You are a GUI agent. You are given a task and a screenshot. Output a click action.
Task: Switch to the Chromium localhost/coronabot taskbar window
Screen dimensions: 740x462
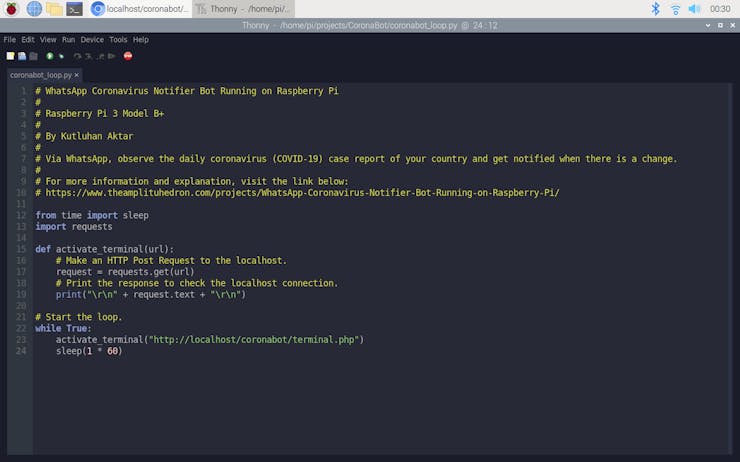pos(140,8)
